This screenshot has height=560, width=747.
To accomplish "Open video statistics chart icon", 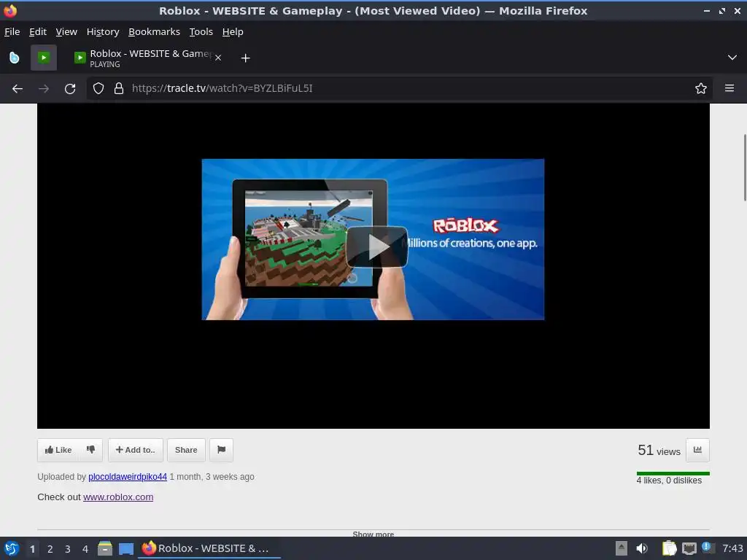I will 697,450.
